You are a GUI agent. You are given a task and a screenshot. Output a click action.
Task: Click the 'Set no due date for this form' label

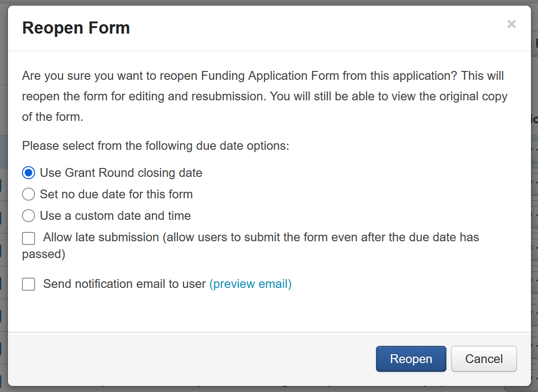point(116,194)
